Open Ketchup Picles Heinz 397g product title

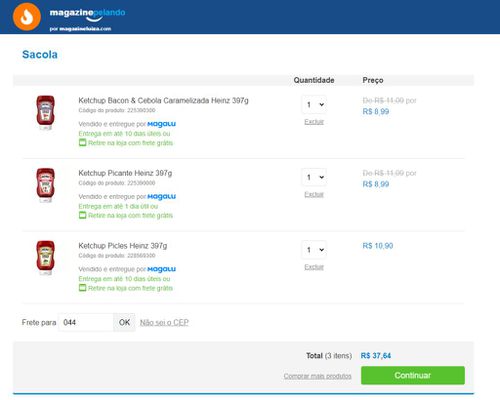[123, 246]
